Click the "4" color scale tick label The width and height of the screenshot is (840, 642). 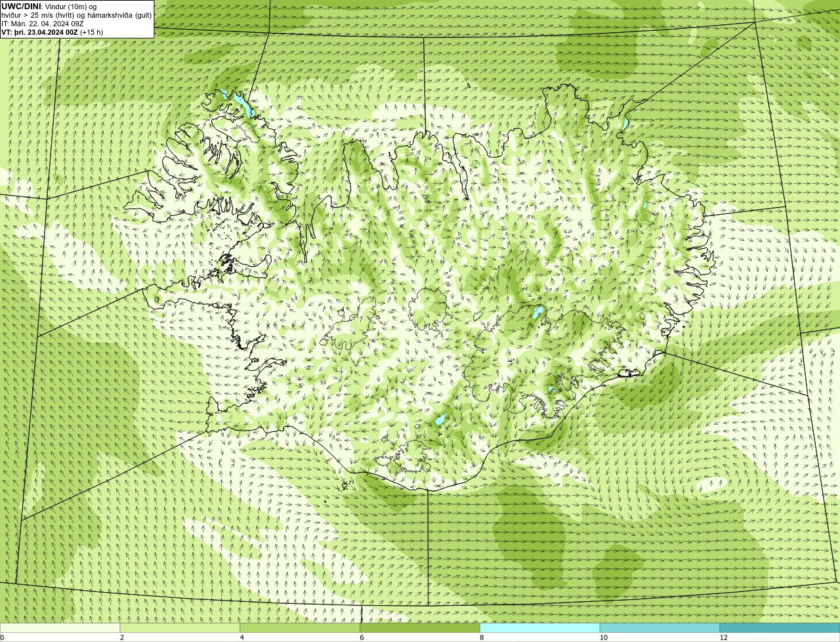click(x=242, y=637)
